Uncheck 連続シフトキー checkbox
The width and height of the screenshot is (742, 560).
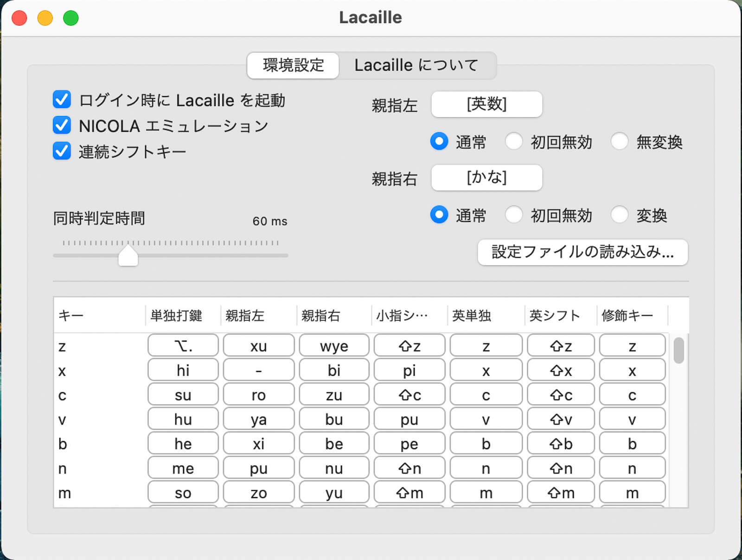62,151
